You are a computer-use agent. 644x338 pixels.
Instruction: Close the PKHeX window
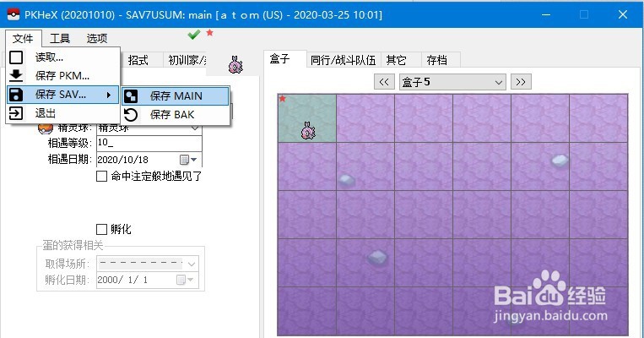[x=623, y=15]
